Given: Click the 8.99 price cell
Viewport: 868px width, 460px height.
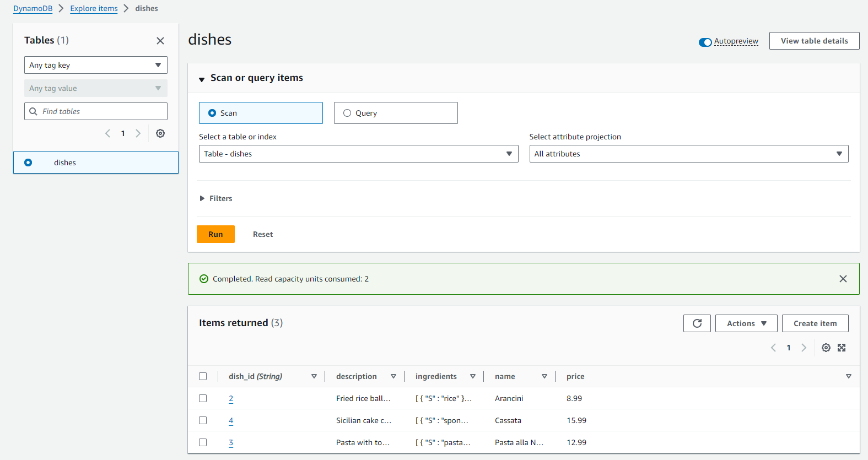Looking at the screenshot, I should click(x=574, y=398).
